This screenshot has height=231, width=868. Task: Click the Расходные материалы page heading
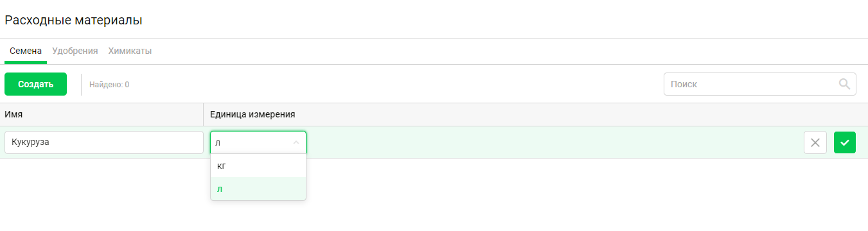73,20
